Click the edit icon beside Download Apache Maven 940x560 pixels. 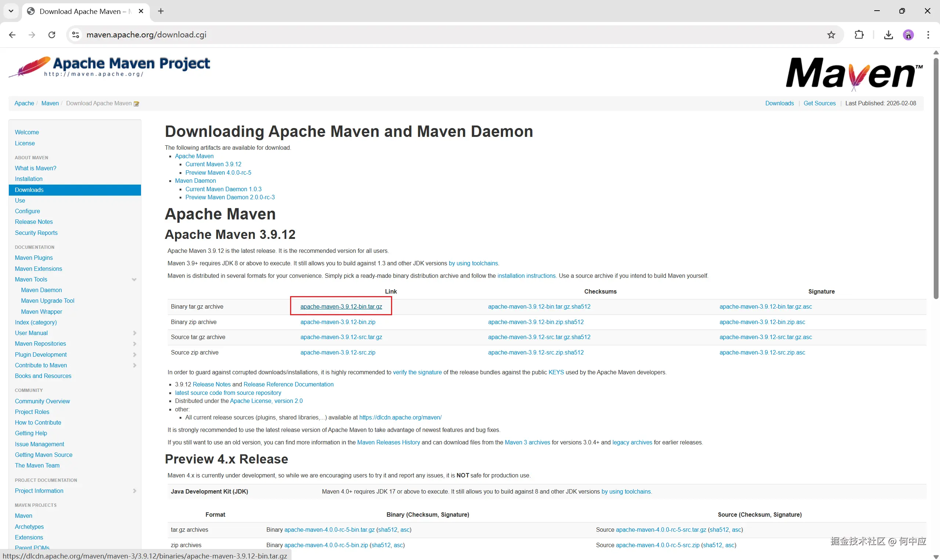[137, 104]
